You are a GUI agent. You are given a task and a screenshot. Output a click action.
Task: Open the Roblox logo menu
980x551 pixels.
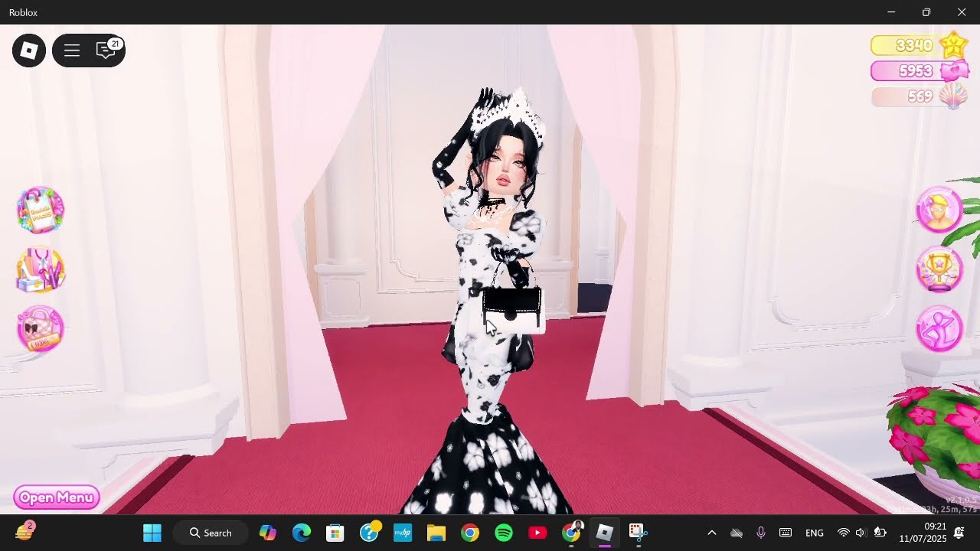(29, 51)
